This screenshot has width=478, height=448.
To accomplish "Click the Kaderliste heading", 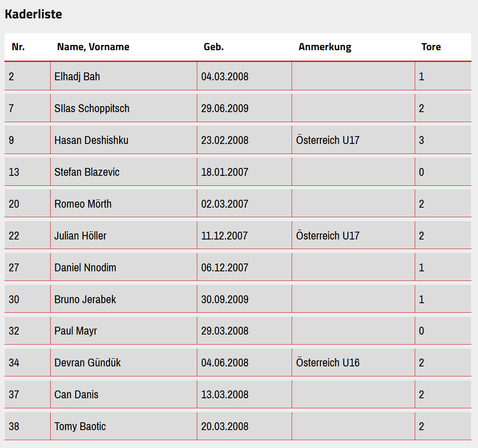I will click(33, 14).
